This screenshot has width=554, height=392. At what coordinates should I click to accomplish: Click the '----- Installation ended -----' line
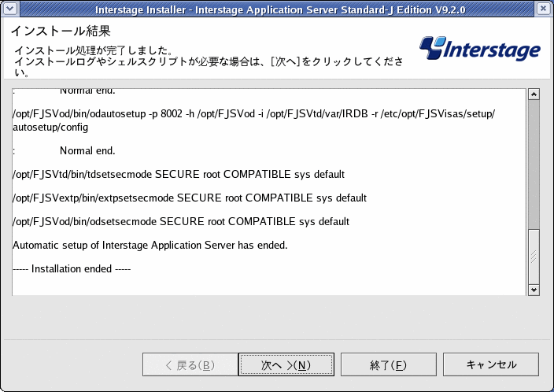pos(72,269)
